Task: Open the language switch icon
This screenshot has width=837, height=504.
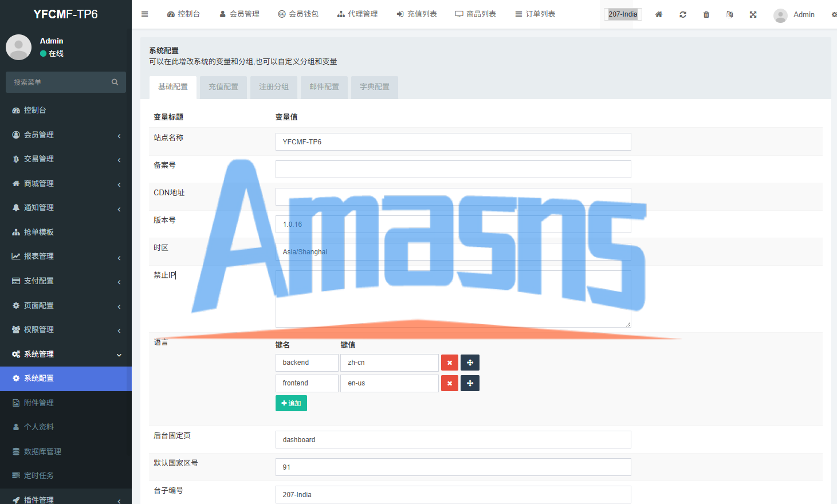Action: point(730,14)
